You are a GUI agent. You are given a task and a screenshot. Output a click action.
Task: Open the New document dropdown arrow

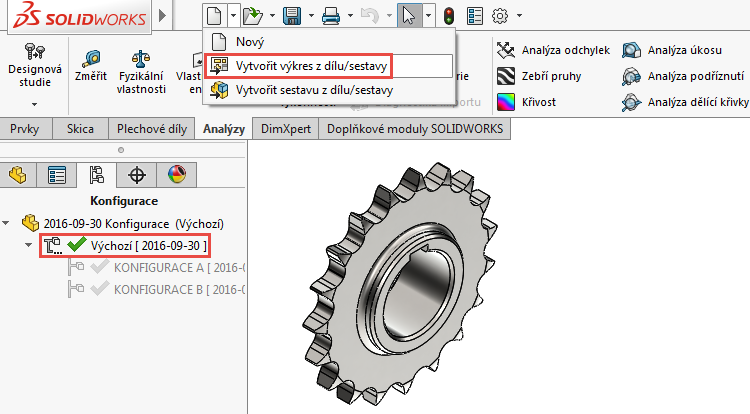point(233,16)
